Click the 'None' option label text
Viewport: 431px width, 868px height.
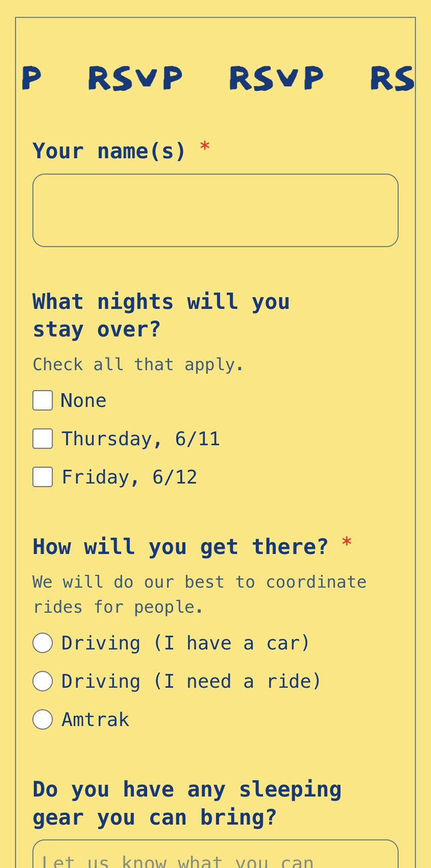[x=84, y=400]
